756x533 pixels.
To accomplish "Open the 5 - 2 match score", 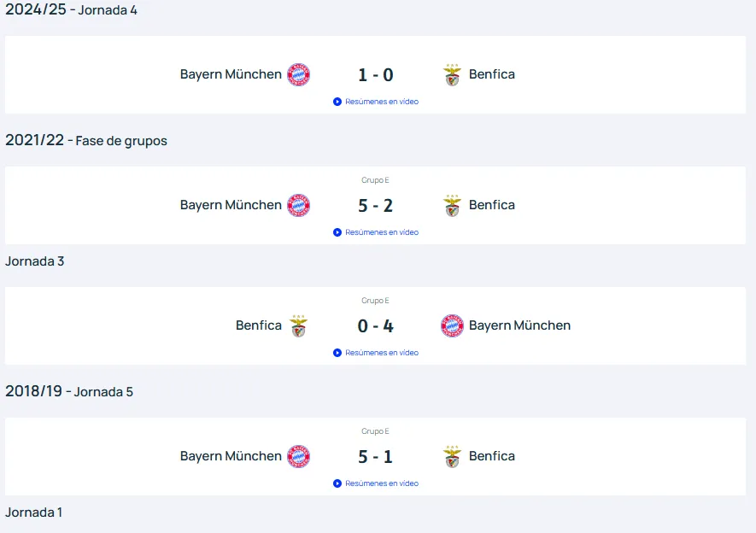I will [x=376, y=206].
